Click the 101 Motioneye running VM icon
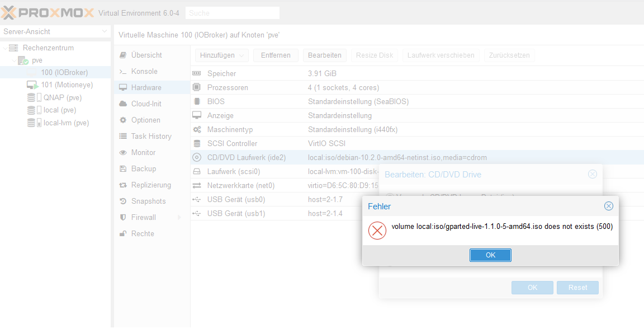 pyautogui.click(x=32, y=85)
